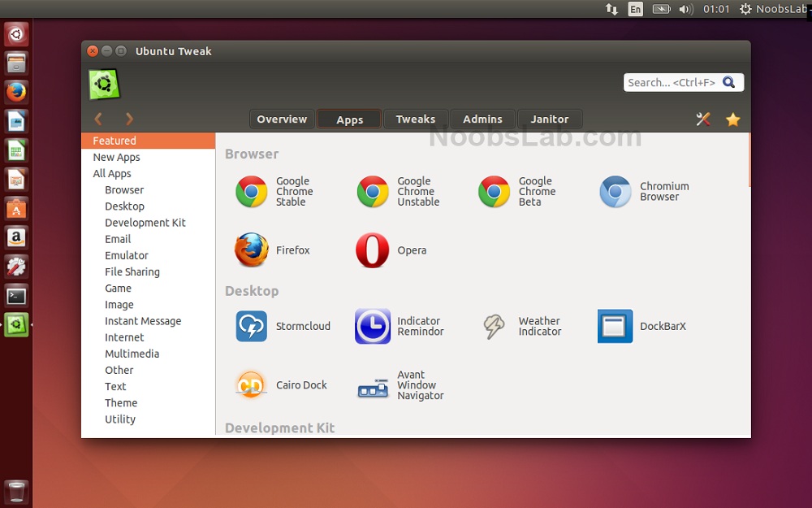
Task: Select Game category in sidebar
Action: coord(148,289)
